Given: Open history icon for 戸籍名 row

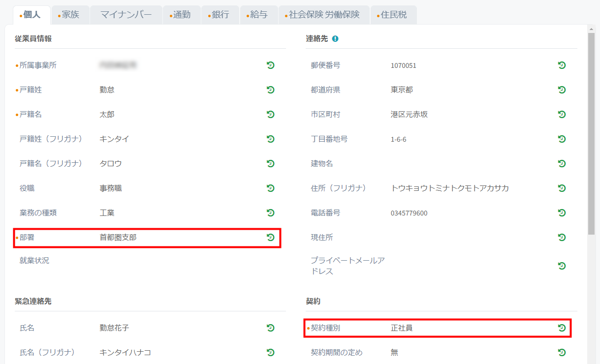Looking at the screenshot, I should (x=270, y=114).
